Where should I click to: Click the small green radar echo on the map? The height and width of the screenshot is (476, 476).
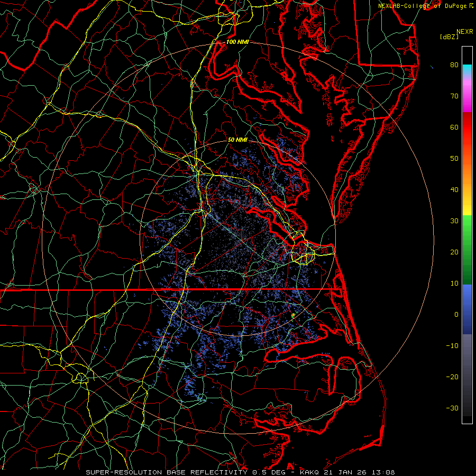point(293,316)
